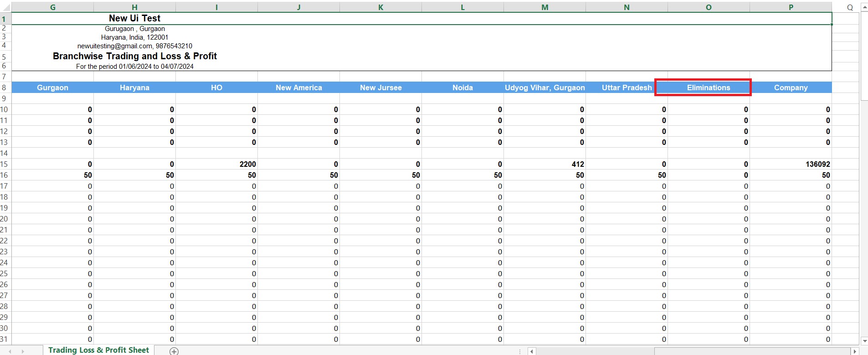Image resolution: width=868 pixels, height=355 pixels.
Task: Select column P header
Action: click(x=791, y=7)
